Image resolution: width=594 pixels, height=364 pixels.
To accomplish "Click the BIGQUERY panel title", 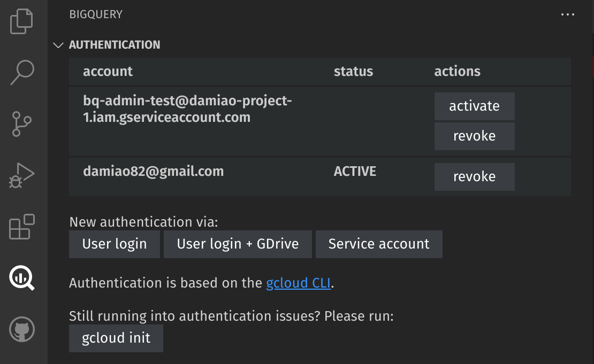I will pyautogui.click(x=96, y=14).
